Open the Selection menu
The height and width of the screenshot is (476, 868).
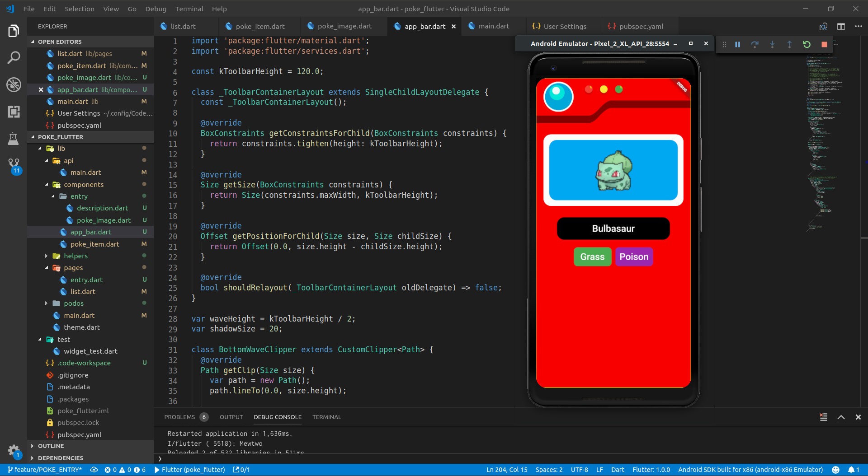80,9
